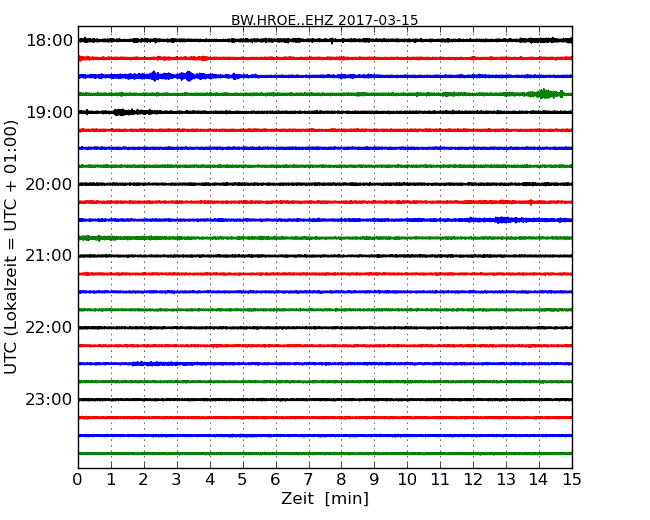Click x-axis tick label 13
Screen dimensions: 650x520
click(506, 479)
